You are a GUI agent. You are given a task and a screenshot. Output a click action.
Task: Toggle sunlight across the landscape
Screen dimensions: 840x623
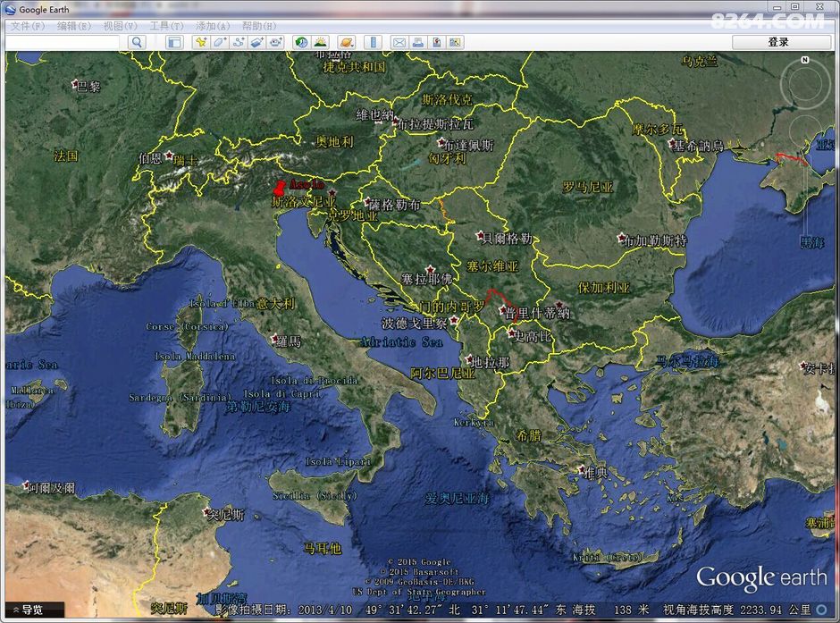320,42
